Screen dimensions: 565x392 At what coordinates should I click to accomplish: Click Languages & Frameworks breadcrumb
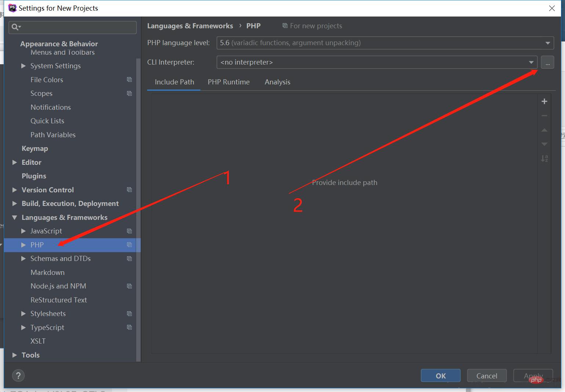point(190,26)
